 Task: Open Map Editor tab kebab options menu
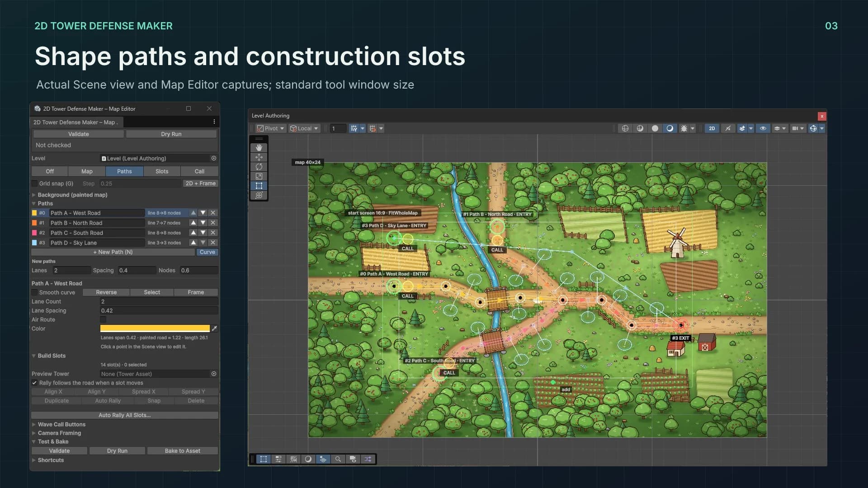tap(214, 122)
